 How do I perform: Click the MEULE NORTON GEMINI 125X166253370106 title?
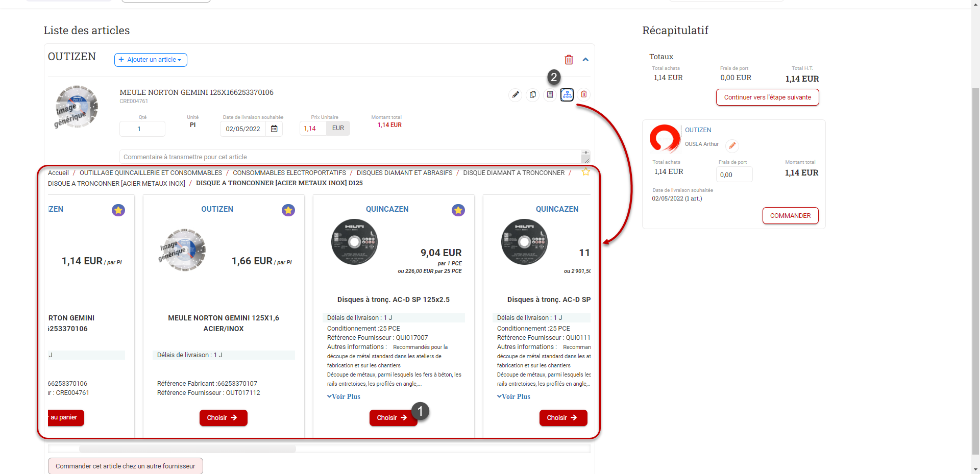[197, 92]
